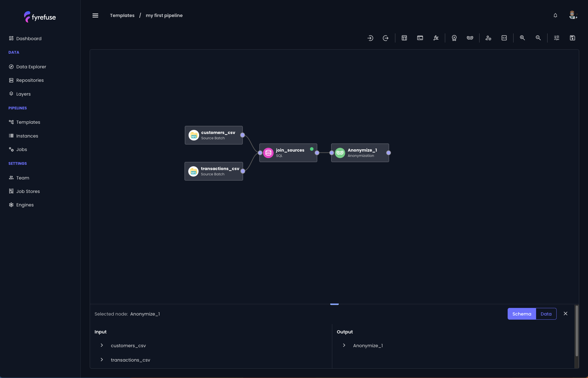Click transactions_csv output port

pos(243,171)
